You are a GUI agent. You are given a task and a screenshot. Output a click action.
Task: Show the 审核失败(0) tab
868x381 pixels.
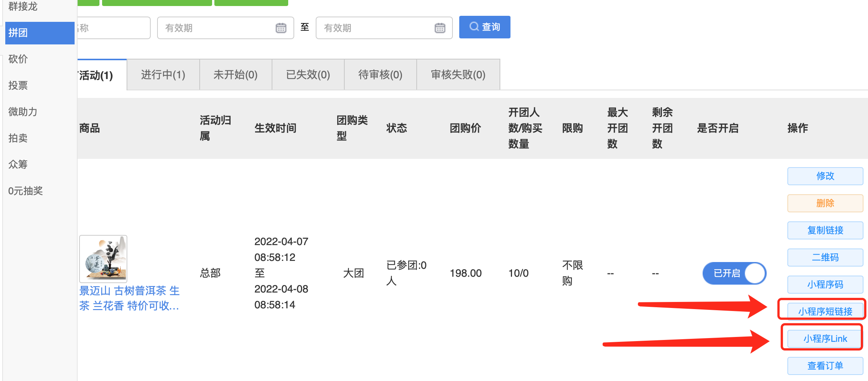(458, 75)
